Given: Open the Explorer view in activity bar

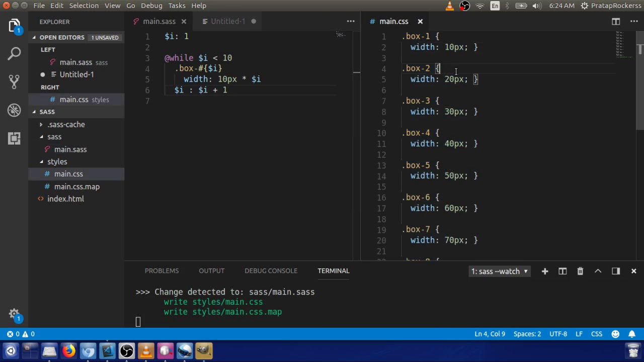Looking at the screenshot, I should point(14,26).
